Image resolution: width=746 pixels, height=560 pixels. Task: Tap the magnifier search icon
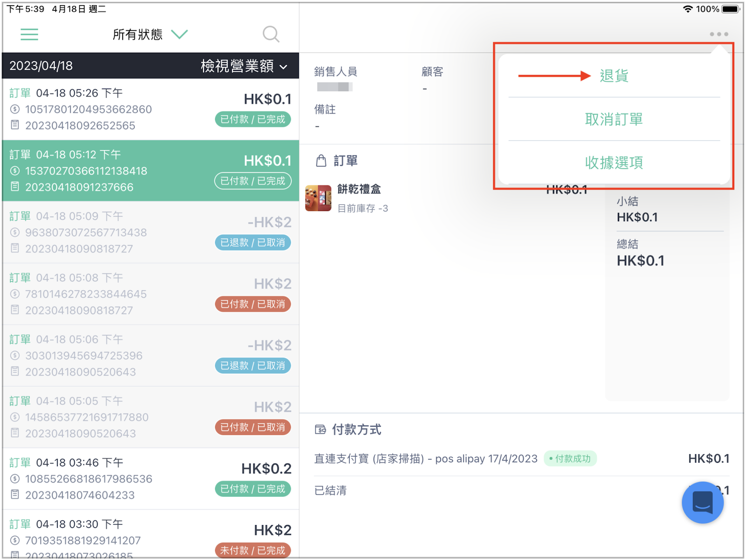[x=271, y=34]
